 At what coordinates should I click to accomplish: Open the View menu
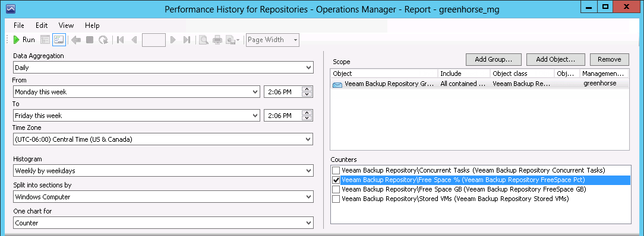[x=66, y=25]
